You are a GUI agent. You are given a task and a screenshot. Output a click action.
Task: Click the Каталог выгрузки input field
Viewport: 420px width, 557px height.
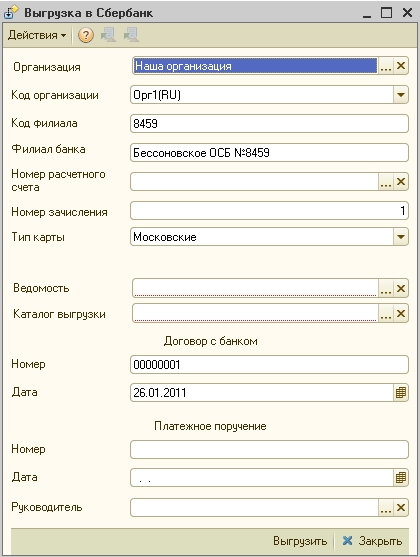coord(255,313)
